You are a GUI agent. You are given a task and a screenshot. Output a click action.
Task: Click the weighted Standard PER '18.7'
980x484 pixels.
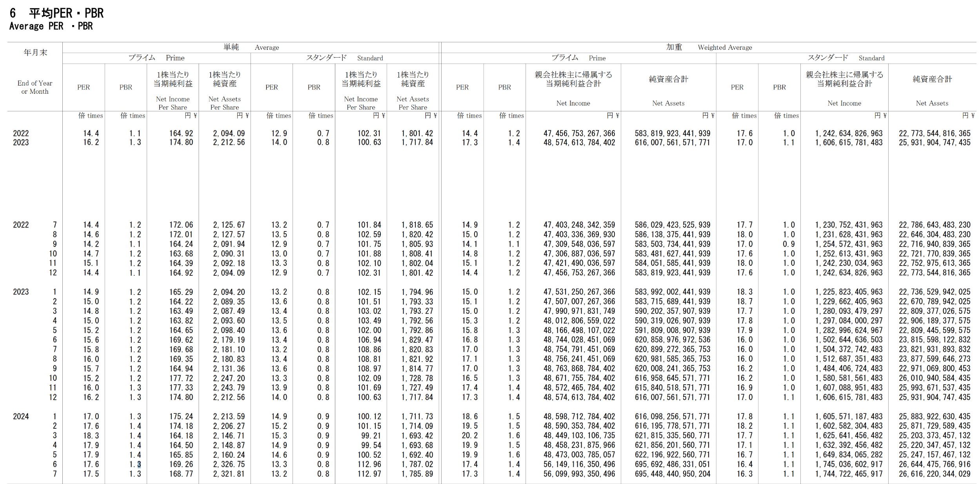point(745,302)
